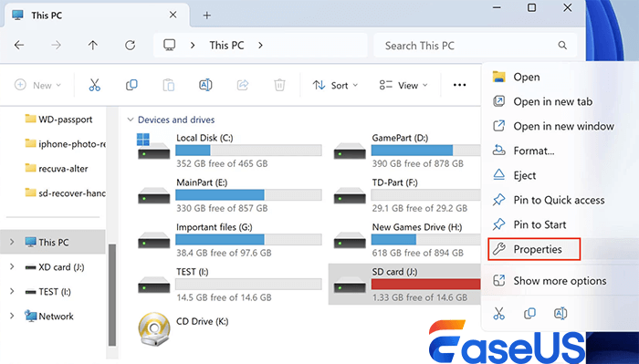
Task: Expand XD card (J:) tree node
Action: [12, 267]
